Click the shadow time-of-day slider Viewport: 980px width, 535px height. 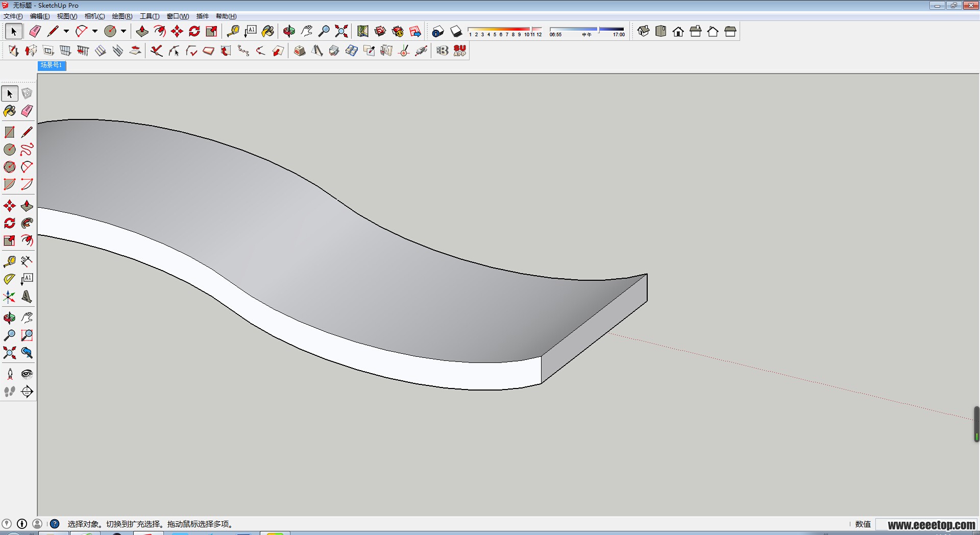pos(587,29)
